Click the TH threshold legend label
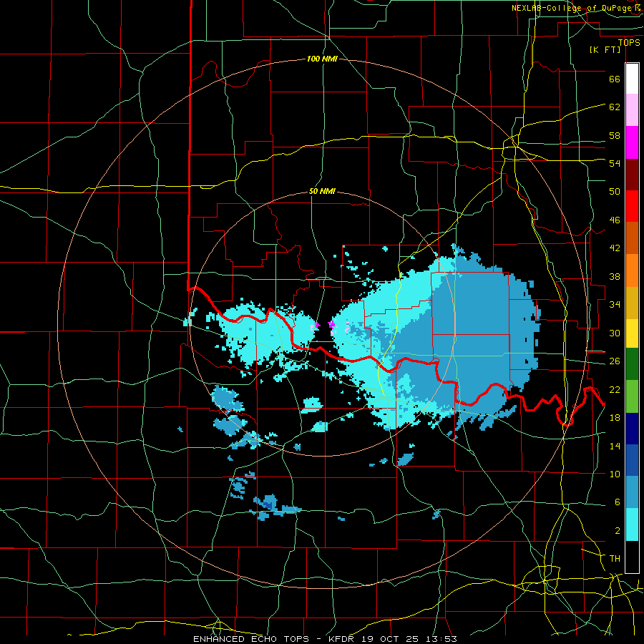644x644 pixels. coord(615,558)
